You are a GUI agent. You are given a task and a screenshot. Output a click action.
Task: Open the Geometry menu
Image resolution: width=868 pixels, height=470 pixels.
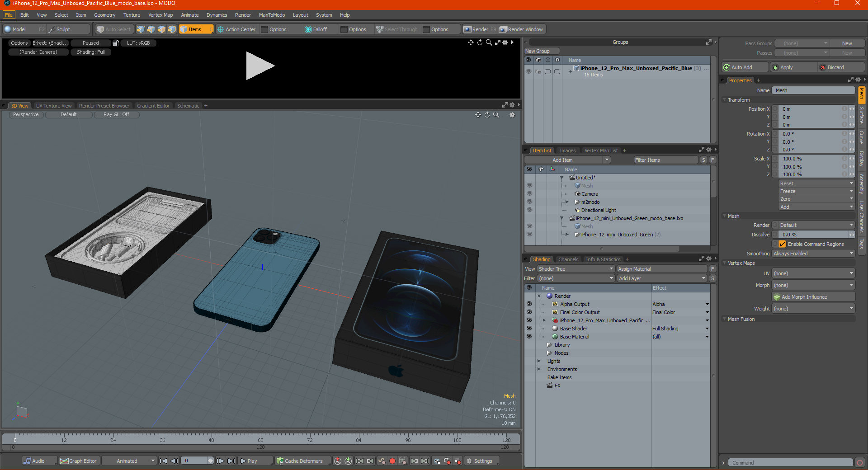(x=104, y=15)
